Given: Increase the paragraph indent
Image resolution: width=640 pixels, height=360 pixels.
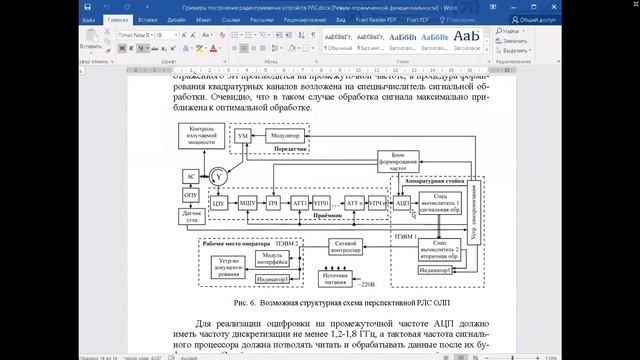Looking at the screenshot, I should coord(289,36).
